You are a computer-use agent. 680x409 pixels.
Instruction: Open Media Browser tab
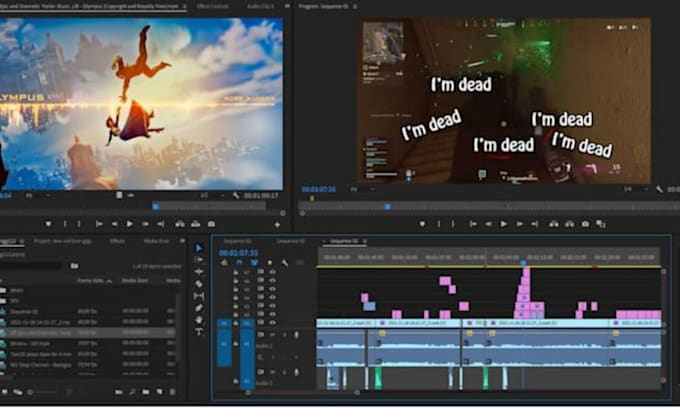[156, 241]
